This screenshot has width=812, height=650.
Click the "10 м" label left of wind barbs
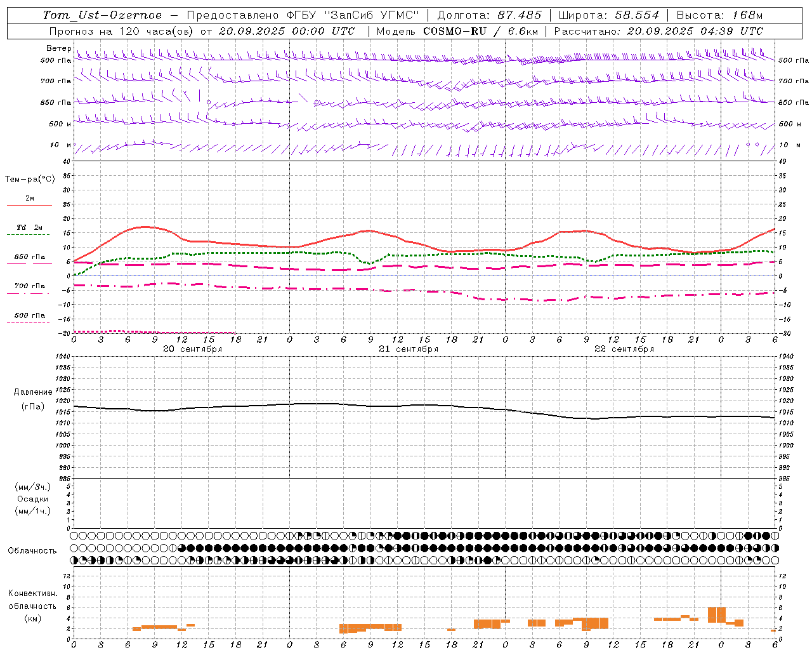61,145
